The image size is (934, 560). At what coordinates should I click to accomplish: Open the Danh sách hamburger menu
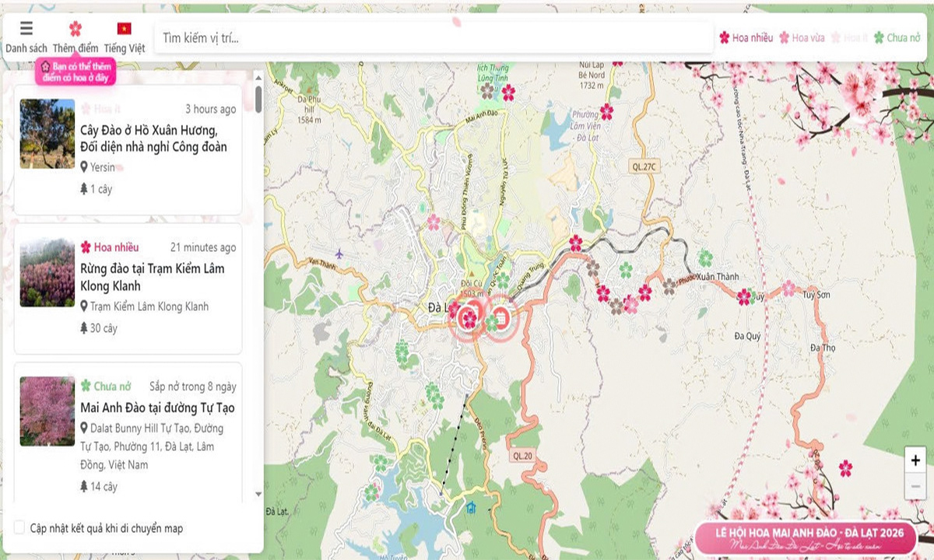click(26, 30)
